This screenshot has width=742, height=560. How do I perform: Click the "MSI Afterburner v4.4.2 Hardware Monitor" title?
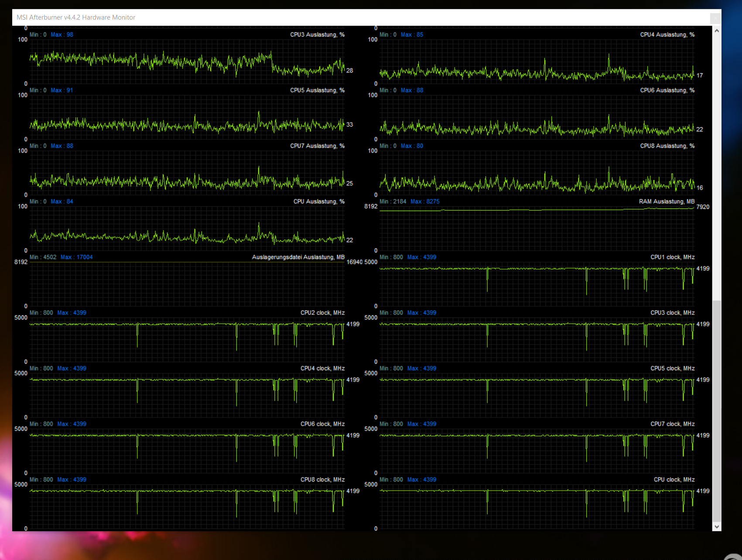coord(76,17)
